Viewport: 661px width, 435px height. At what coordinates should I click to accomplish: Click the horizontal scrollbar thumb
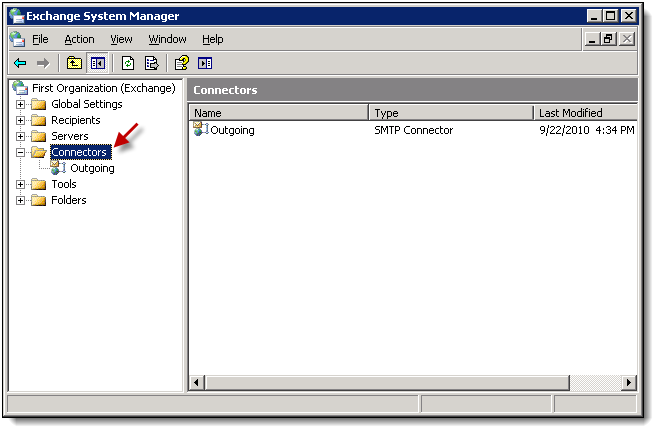387,383
